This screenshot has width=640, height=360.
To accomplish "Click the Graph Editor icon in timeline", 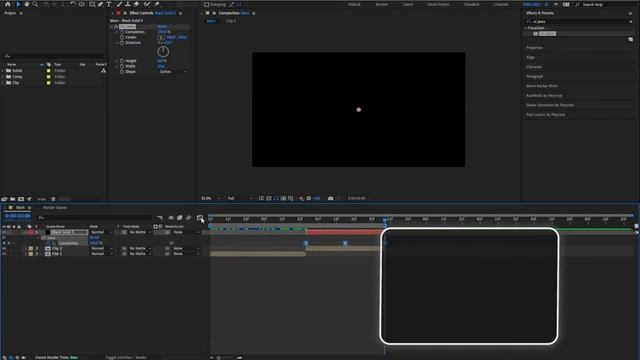I will [200, 218].
